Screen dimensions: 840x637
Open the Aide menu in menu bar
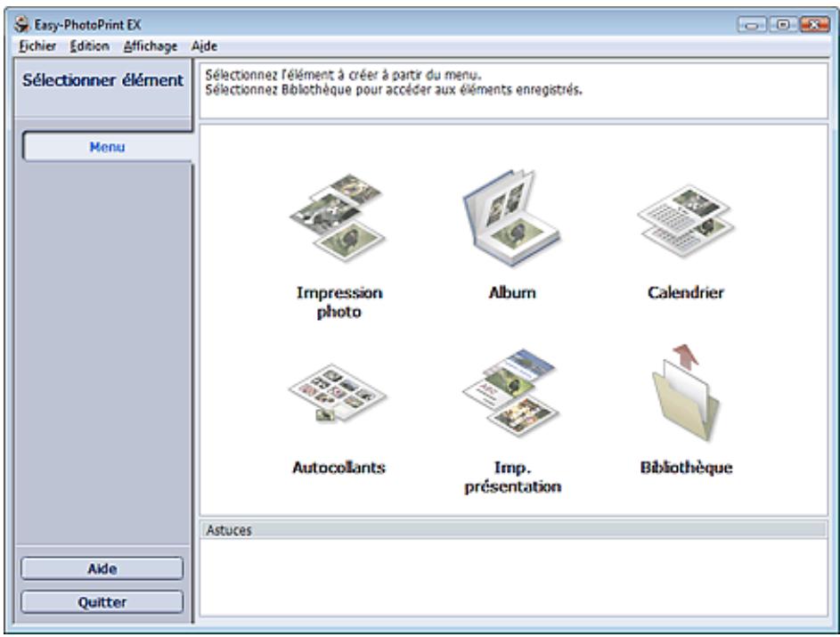click(x=205, y=46)
